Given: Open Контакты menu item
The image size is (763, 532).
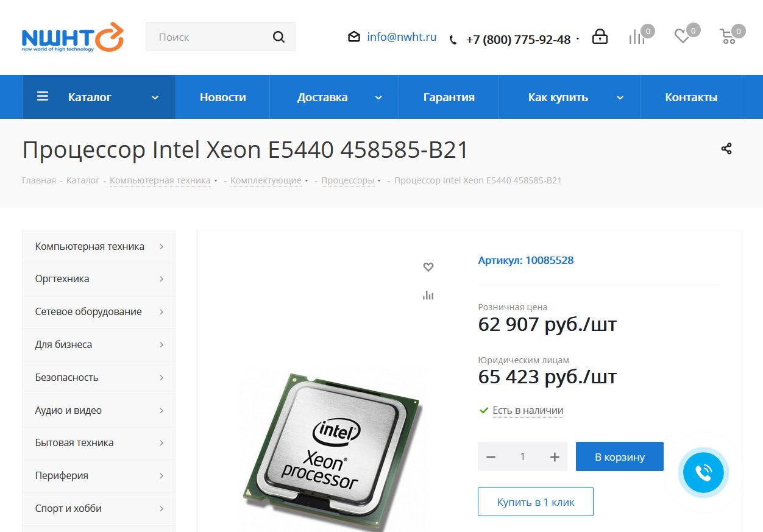Looking at the screenshot, I should [x=691, y=97].
